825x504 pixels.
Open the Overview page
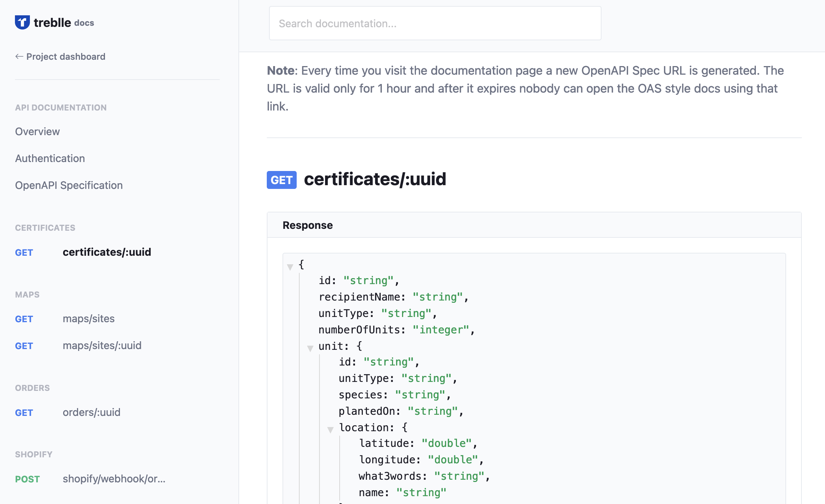coord(37,131)
